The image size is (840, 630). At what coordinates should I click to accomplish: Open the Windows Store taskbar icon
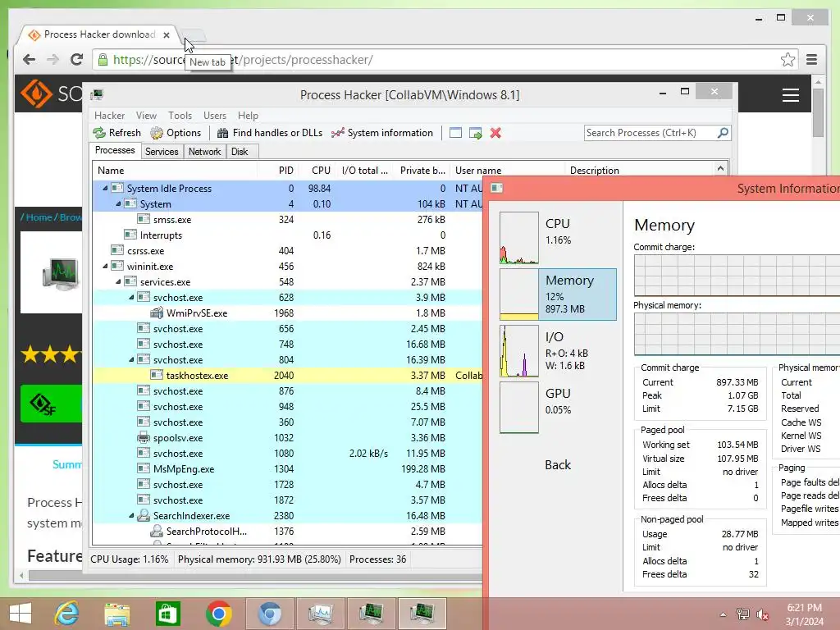167,614
